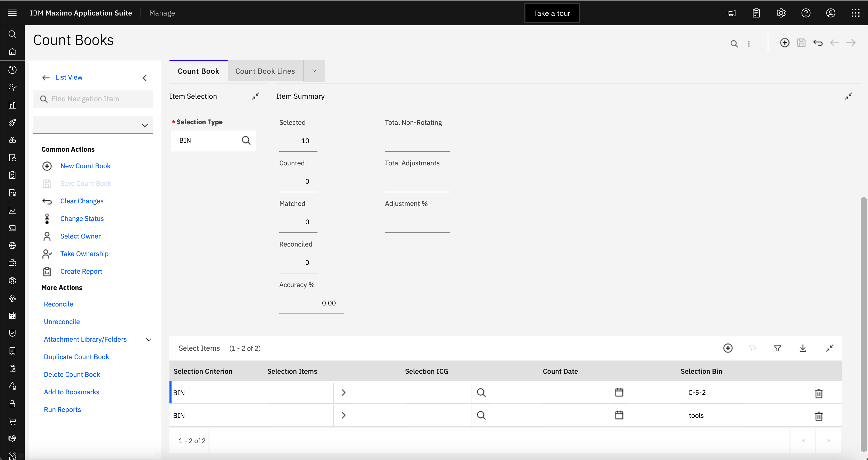
Task: Click the home icon in left rail
Action: pos(12,52)
